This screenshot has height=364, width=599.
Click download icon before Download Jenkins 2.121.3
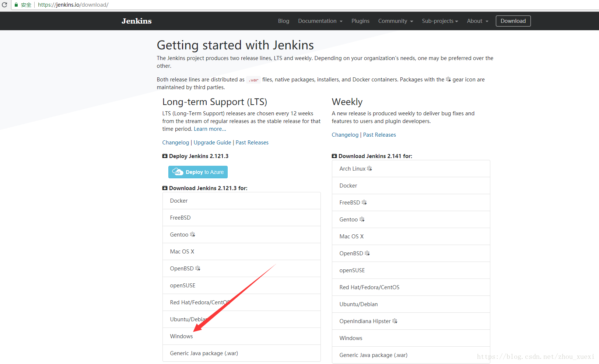(x=165, y=188)
